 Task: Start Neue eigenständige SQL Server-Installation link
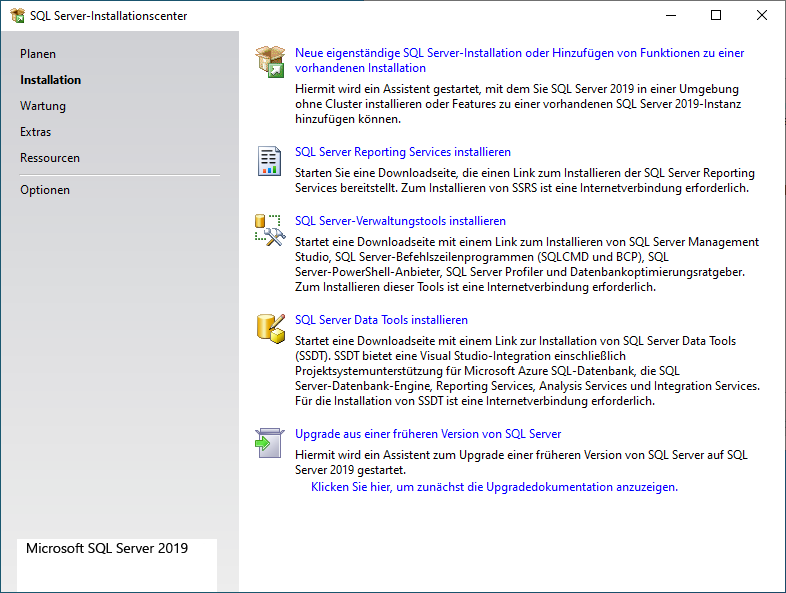click(519, 53)
